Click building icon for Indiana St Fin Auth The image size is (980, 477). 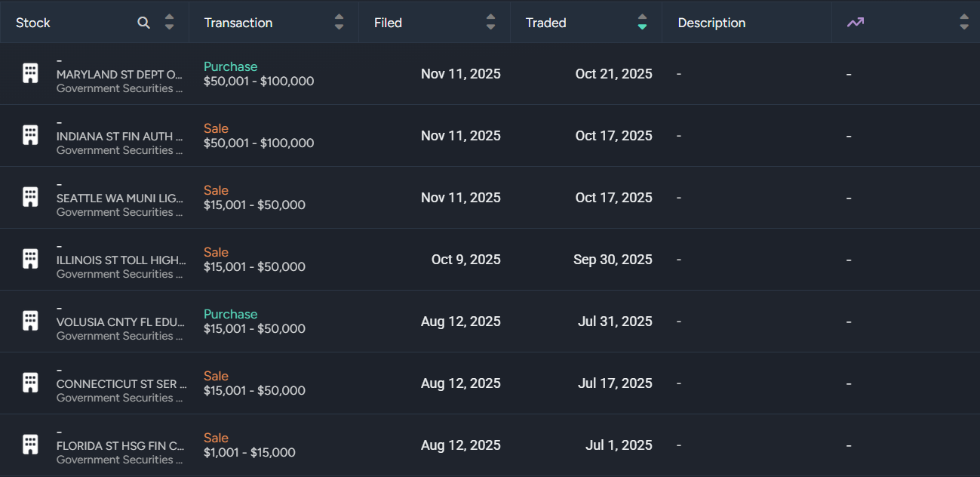30,135
